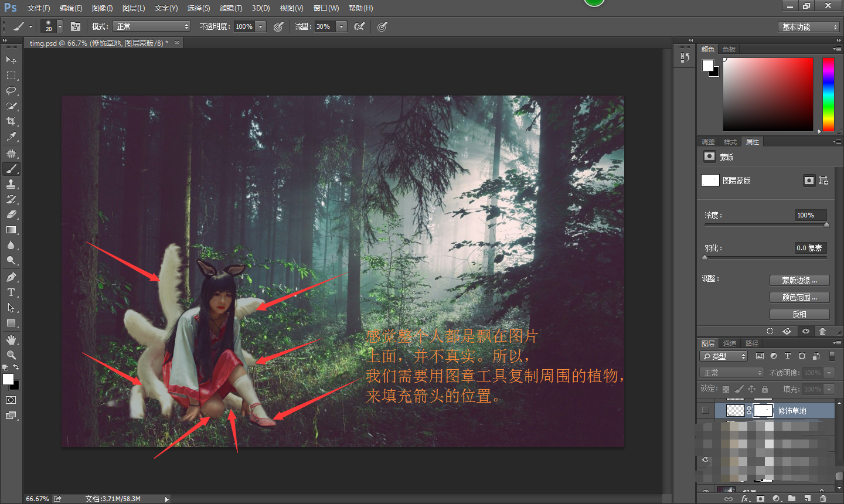Open layer filter 类型 dropdown
Viewport: 844px width, 504px height.
724,356
